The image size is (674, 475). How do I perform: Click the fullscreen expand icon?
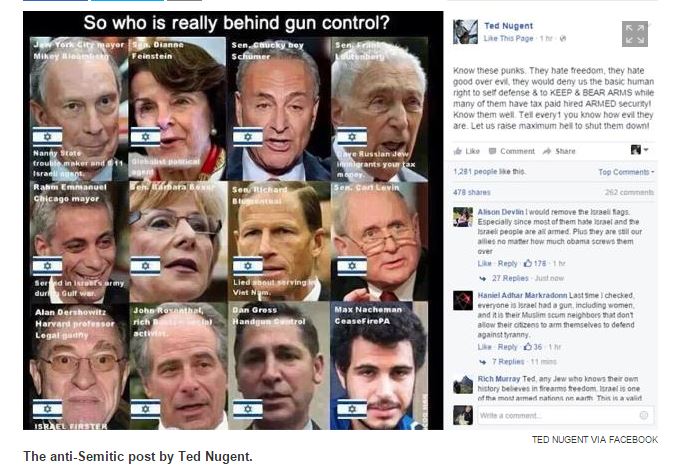tap(634, 34)
